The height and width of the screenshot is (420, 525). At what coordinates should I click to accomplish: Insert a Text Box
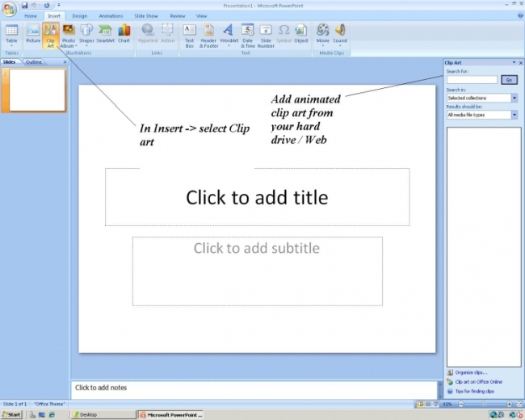coord(190,36)
